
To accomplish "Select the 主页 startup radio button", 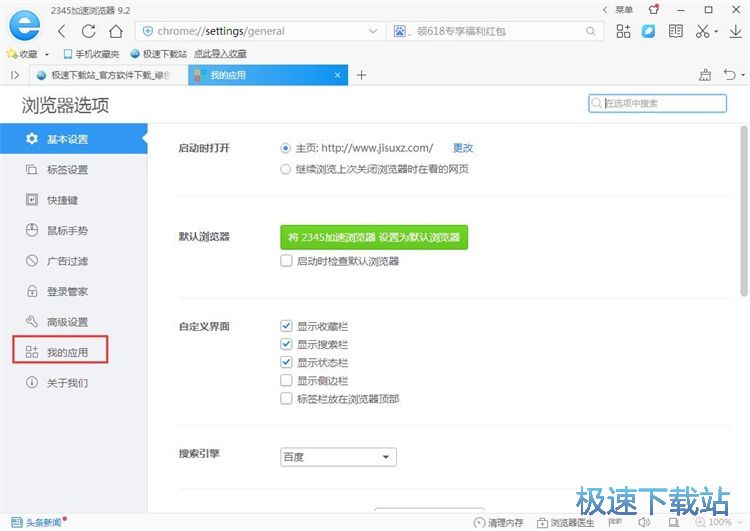I will [286, 148].
